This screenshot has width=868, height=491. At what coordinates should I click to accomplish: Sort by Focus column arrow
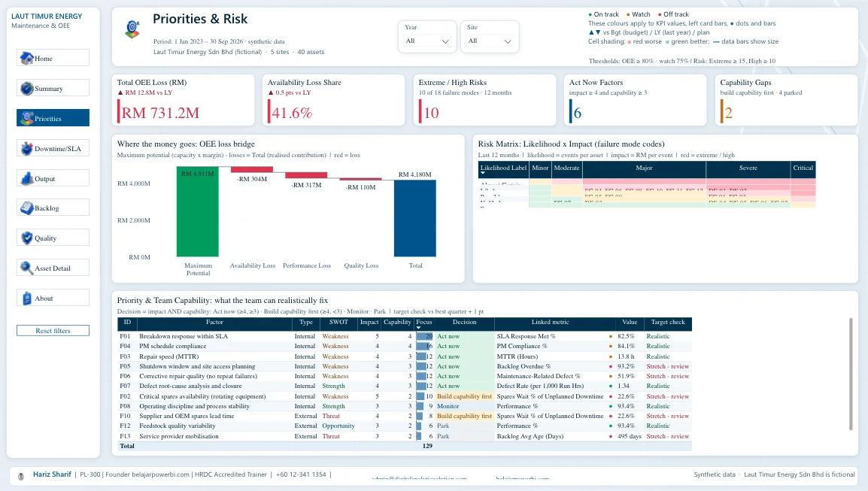tap(418, 328)
